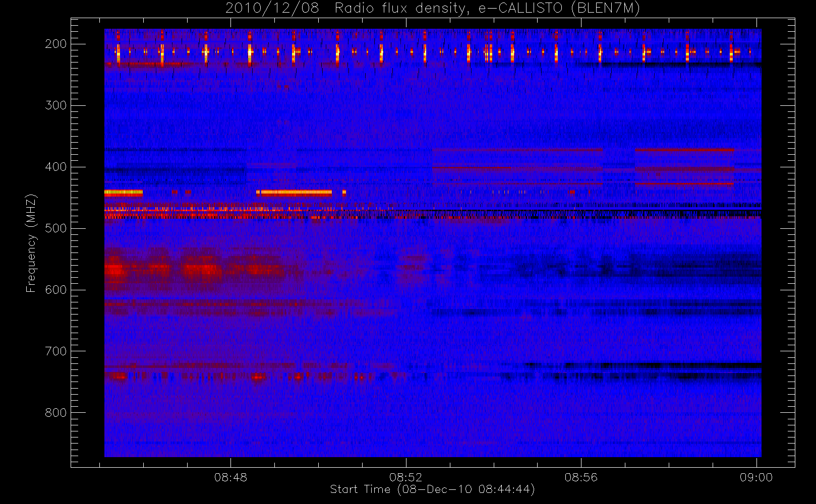This screenshot has height=504, width=816.
Task: Click the 200 frequency tick label
Action: (x=56, y=44)
